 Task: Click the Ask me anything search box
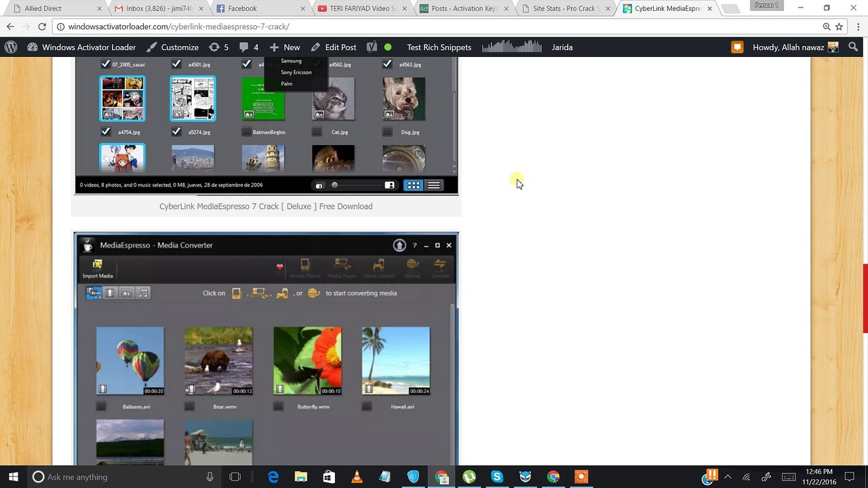[x=124, y=476]
